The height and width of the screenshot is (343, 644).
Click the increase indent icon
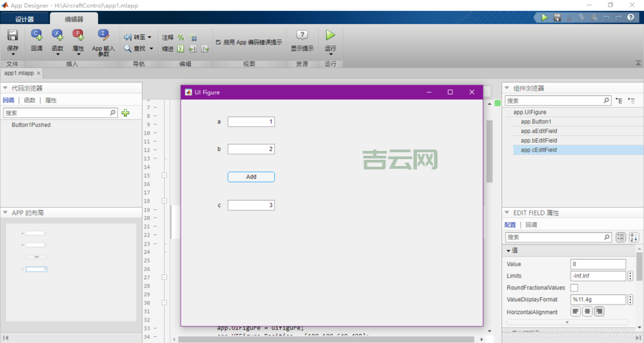193,49
